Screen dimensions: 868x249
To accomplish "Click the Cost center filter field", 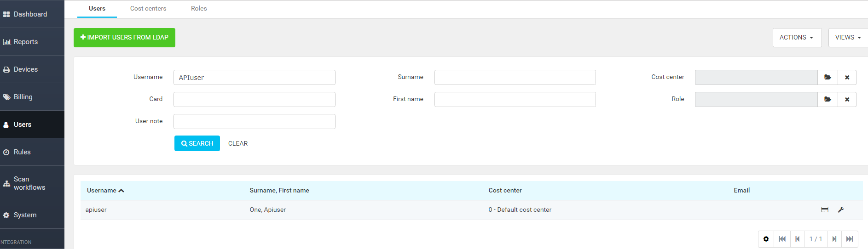I will [756, 77].
